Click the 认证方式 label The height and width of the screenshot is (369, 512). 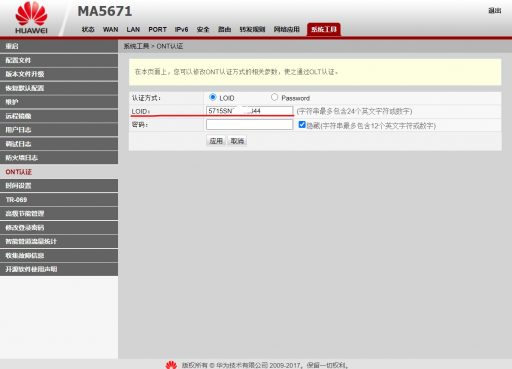point(146,98)
